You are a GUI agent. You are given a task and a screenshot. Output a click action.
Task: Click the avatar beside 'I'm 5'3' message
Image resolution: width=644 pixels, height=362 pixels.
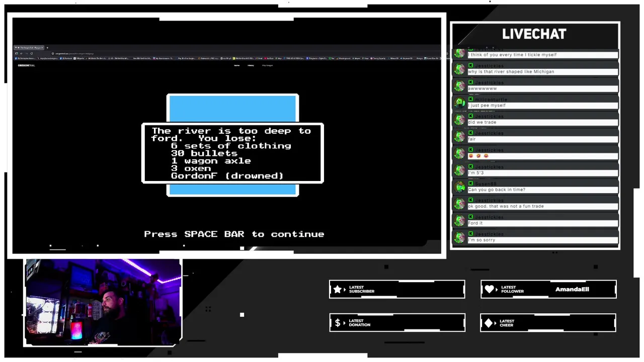[459, 170]
